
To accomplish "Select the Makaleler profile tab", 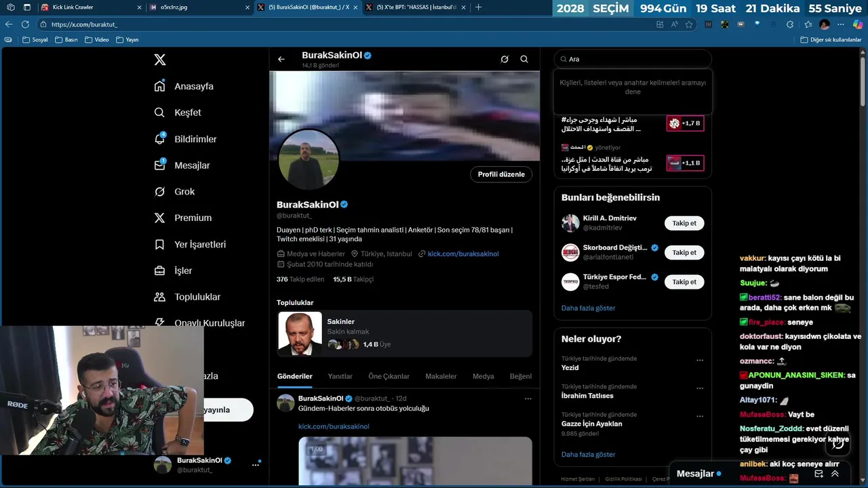I will click(x=441, y=376).
